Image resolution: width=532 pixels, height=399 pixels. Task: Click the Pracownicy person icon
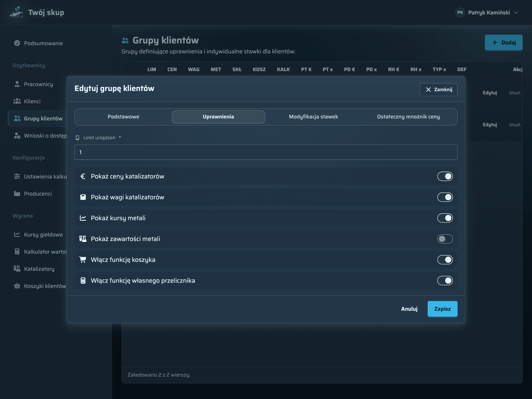pyautogui.click(x=17, y=84)
